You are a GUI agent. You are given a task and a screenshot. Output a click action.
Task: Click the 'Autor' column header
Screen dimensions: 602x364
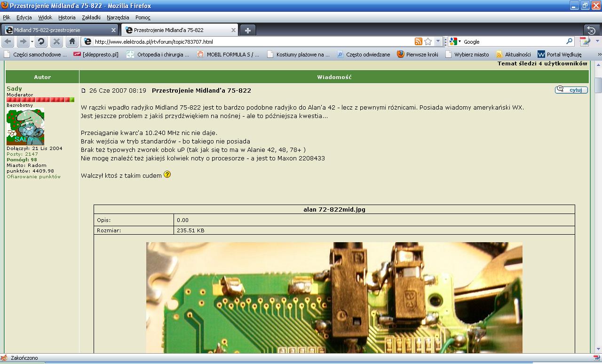tap(42, 77)
